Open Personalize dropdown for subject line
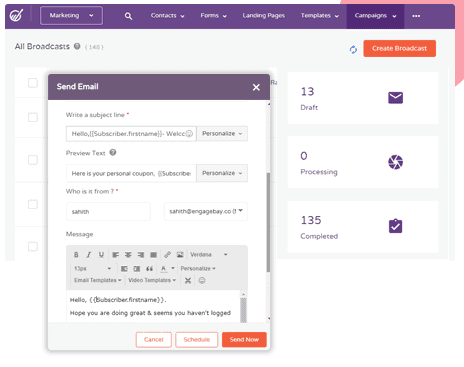Screen dimensions: 464x367 [222, 134]
